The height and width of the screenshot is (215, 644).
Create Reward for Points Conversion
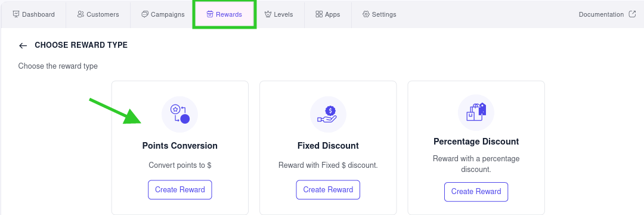(180, 189)
